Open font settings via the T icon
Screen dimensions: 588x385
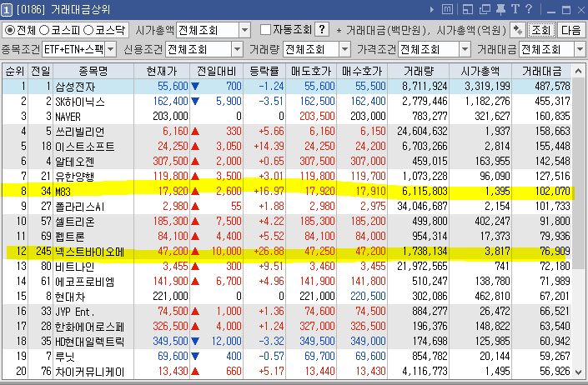click(515, 9)
